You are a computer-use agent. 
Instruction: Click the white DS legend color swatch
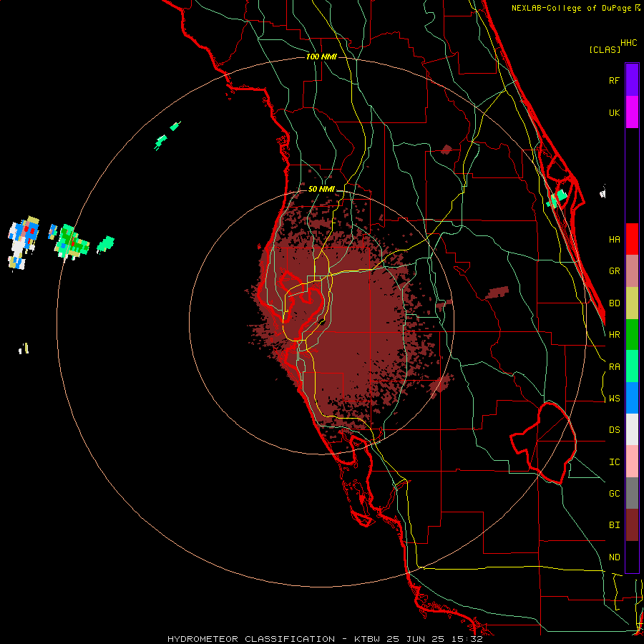pos(632,429)
